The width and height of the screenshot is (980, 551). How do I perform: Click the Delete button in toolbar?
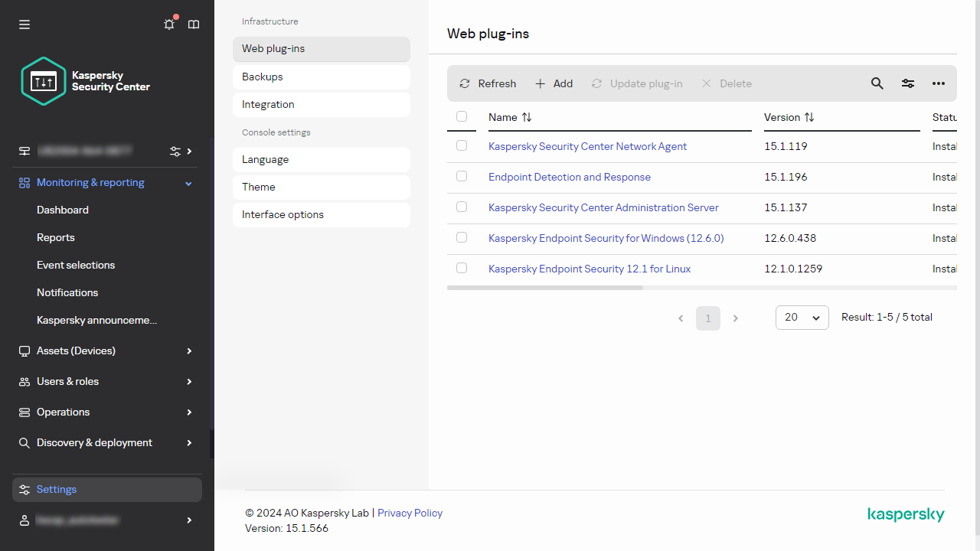(727, 83)
